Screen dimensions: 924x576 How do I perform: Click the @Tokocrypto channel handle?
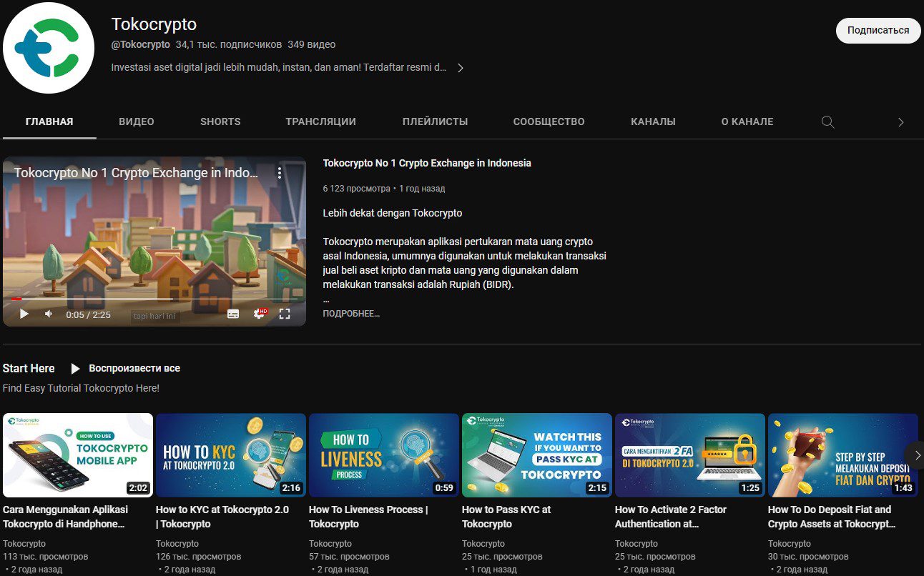pos(141,44)
